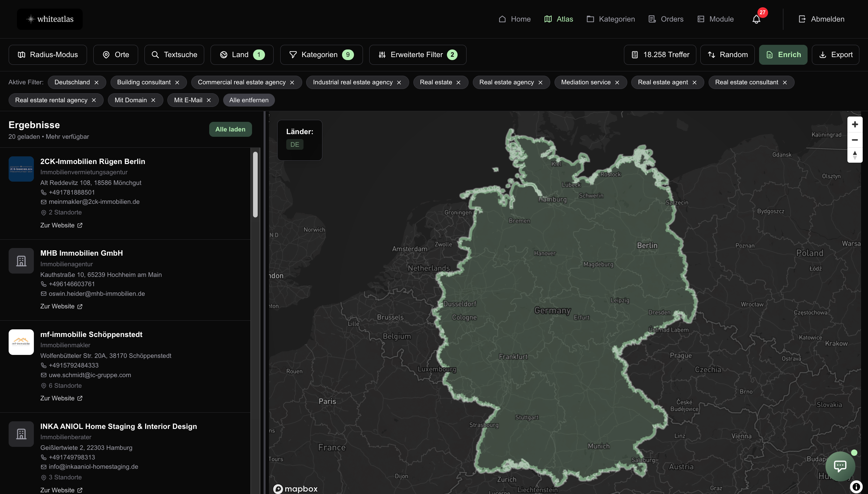This screenshot has width=868, height=494.
Task: Toggle the Radius-Modus map mode
Action: click(47, 55)
